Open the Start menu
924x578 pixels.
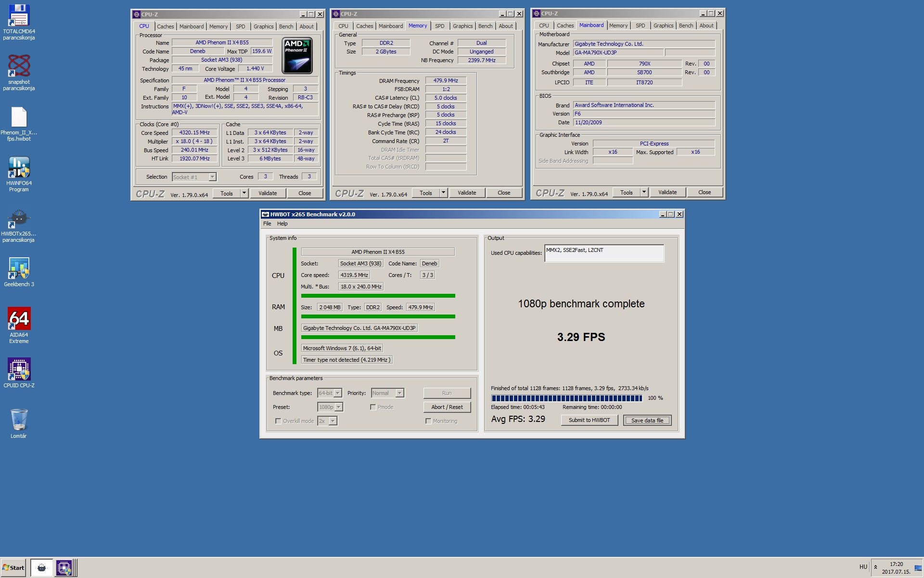click(x=13, y=567)
